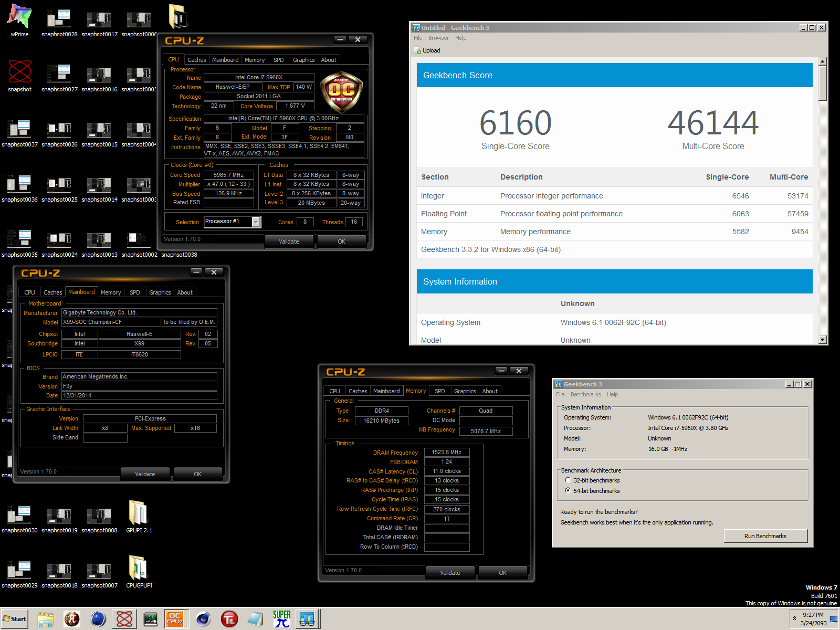Click the red TL taskbar icon

[229, 619]
